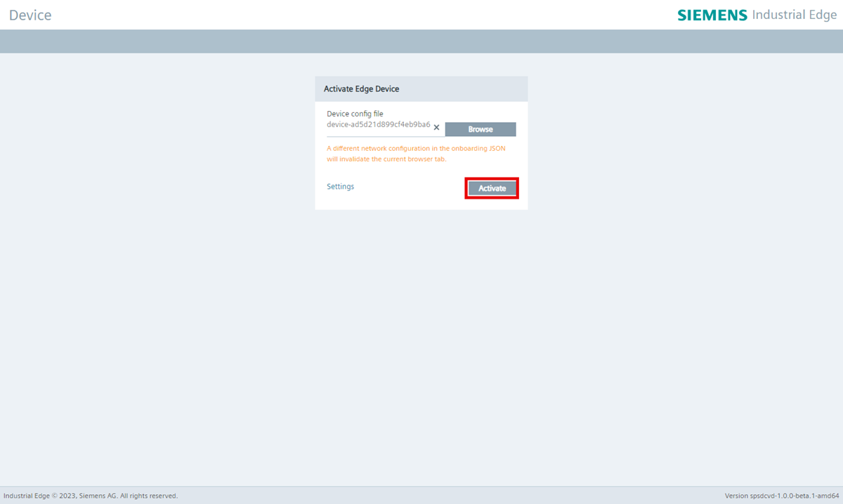Select the "Activate Edge Device" panel heading
The height and width of the screenshot is (504, 843).
(x=361, y=89)
